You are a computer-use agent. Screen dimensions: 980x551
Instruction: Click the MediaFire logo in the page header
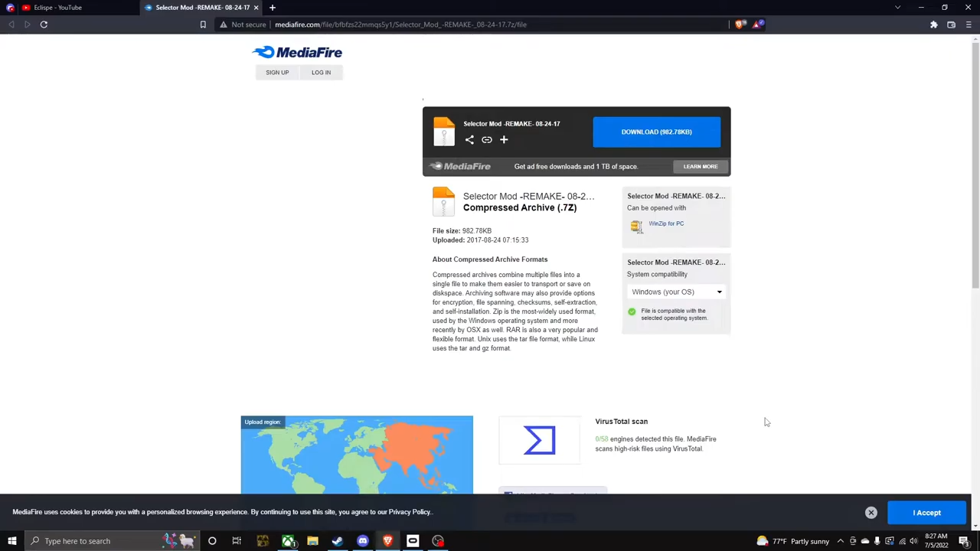[x=297, y=52]
